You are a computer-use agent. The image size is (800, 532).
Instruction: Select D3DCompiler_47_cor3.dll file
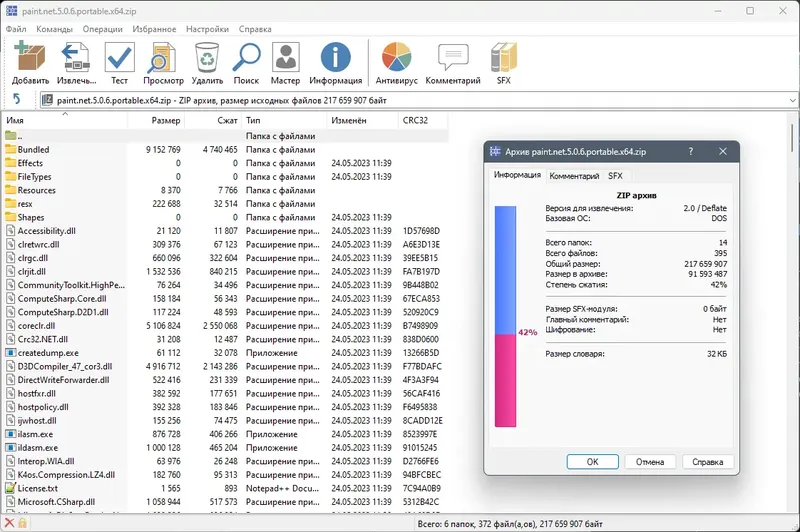coord(224,366)
